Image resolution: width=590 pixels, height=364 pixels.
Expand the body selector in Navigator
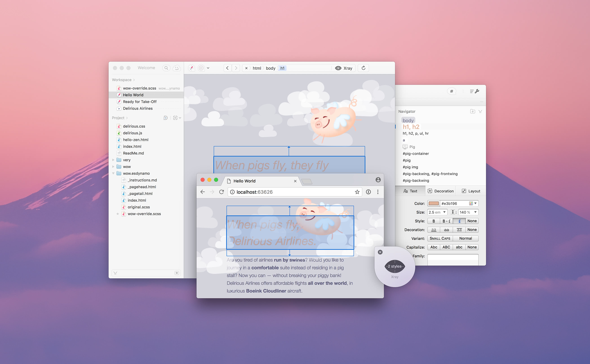(407, 120)
